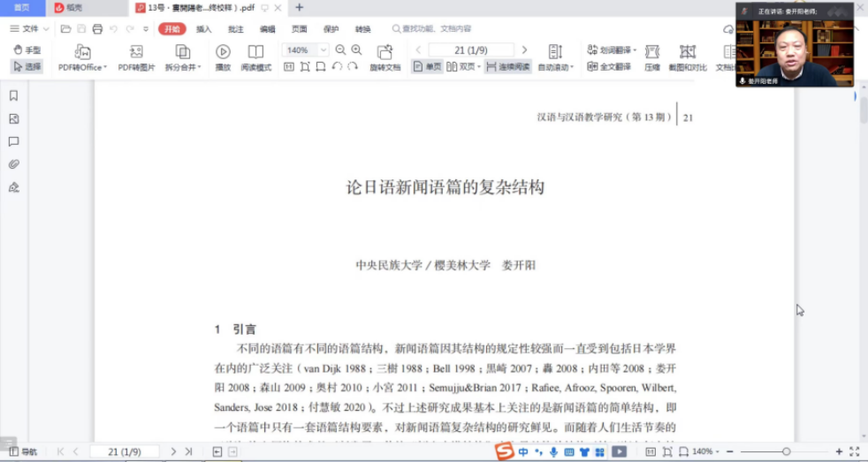Open the attachments paperclip panel
This screenshot has height=462, width=868.
[13, 164]
